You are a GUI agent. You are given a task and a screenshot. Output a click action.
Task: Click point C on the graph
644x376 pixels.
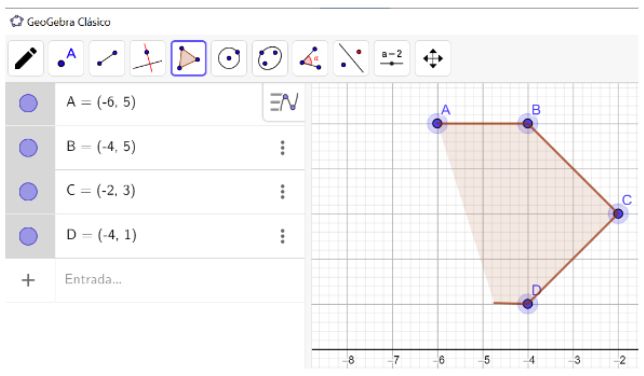tap(618, 214)
